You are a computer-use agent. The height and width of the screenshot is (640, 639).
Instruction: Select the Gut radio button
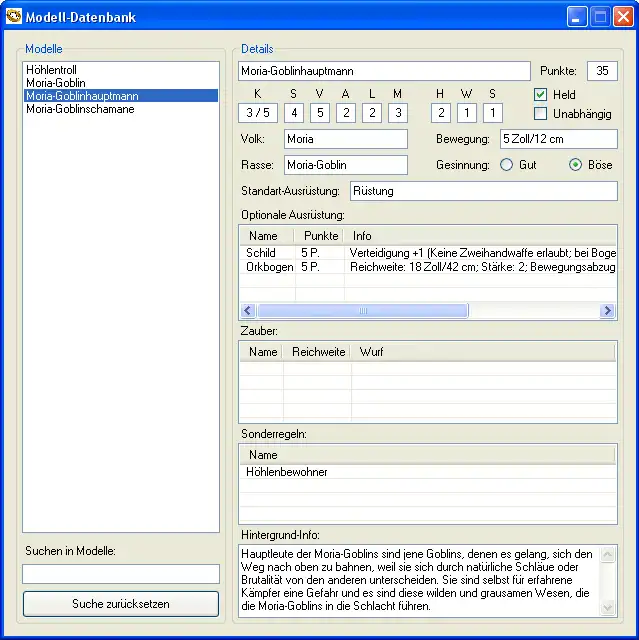pyautogui.click(x=506, y=165)
